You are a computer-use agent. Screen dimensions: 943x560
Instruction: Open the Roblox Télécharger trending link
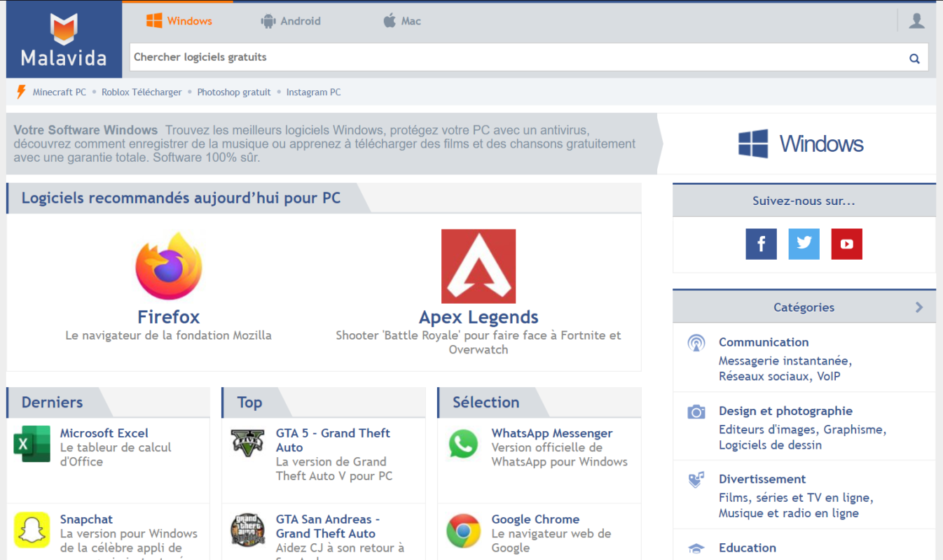(x=142, y=92)
